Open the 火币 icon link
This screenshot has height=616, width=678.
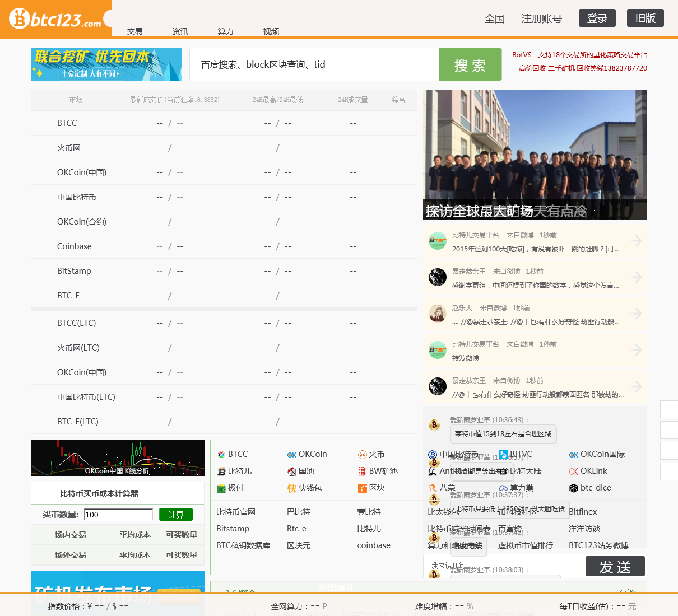pos(371,454)
